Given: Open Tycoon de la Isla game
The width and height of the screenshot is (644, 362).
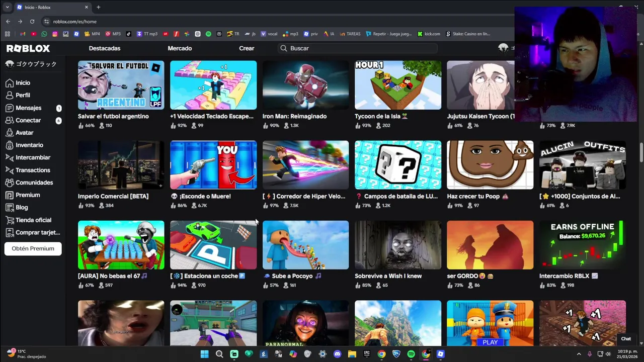Looking at the screenshot, I should coord(398,85).
